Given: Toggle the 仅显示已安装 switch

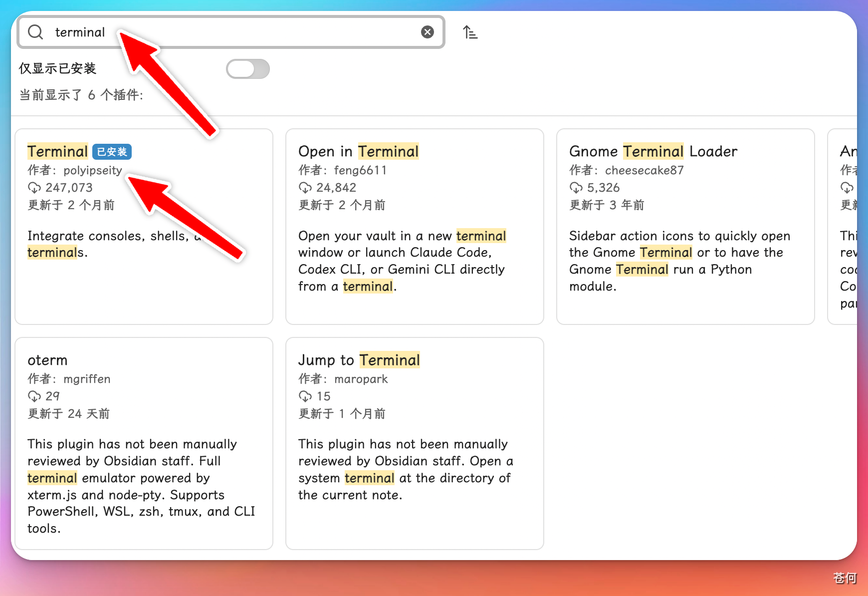Looking at the screenshot, I should 248,69.
